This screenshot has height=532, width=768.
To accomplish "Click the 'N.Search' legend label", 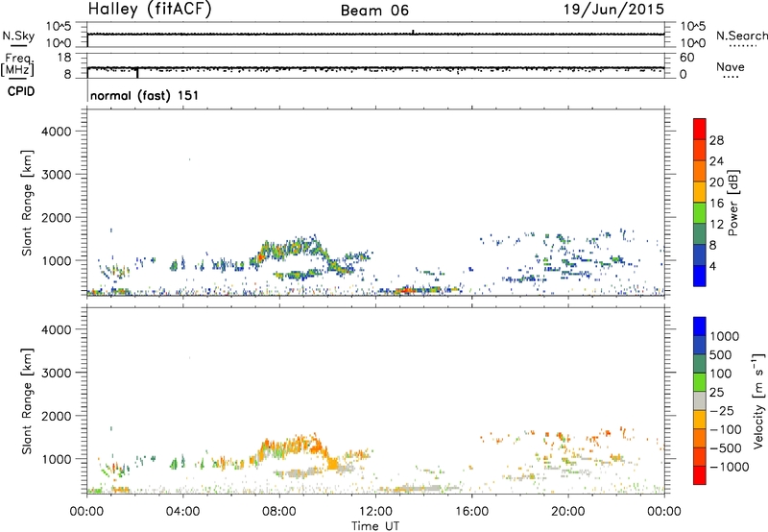I will 741,36.
